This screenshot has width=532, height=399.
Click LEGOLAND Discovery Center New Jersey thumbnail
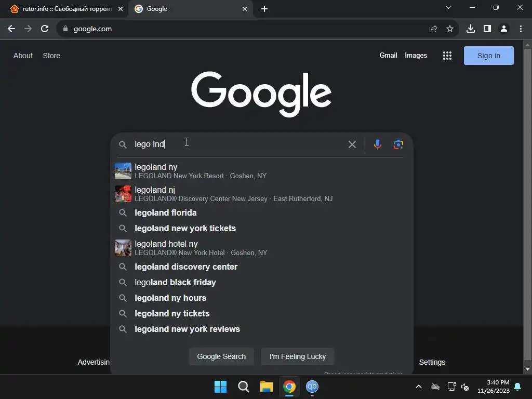point(123,194)
